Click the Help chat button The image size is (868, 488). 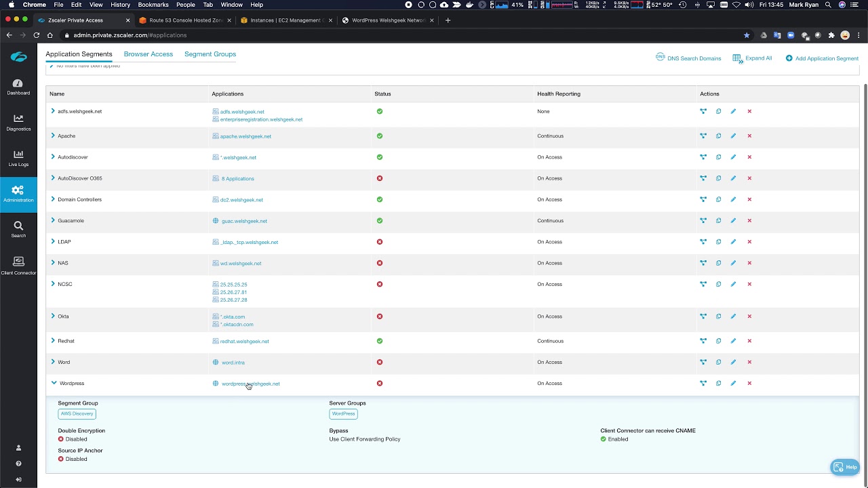845,467
